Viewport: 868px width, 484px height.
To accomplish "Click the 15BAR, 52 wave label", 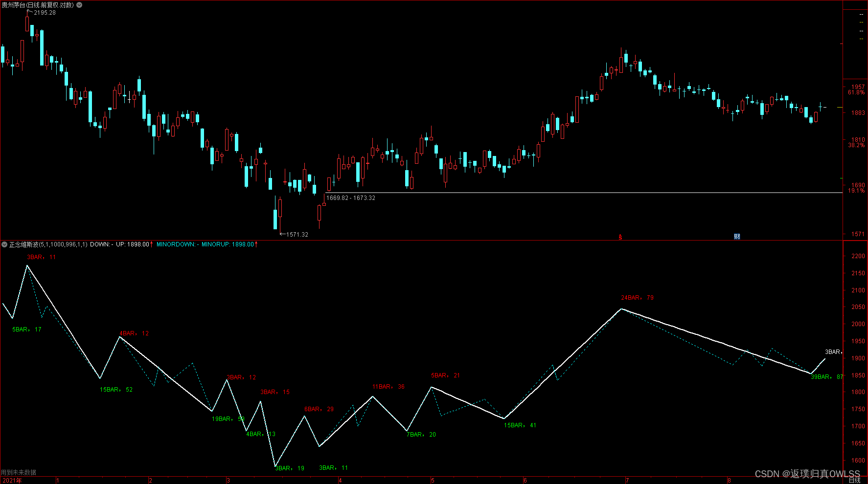I will pos(116,390).
